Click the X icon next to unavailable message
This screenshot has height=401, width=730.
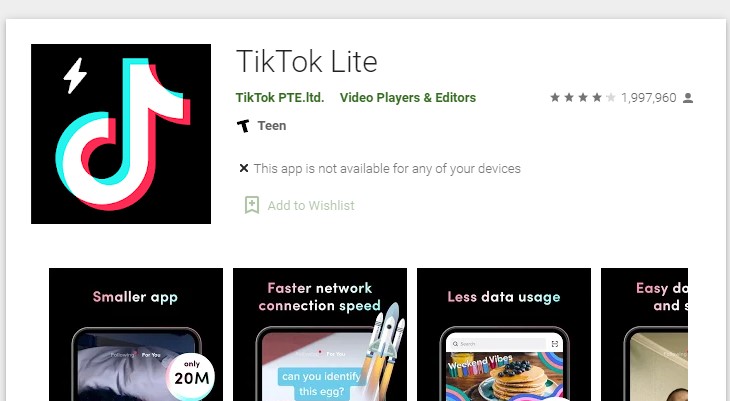tap(243, 168)
